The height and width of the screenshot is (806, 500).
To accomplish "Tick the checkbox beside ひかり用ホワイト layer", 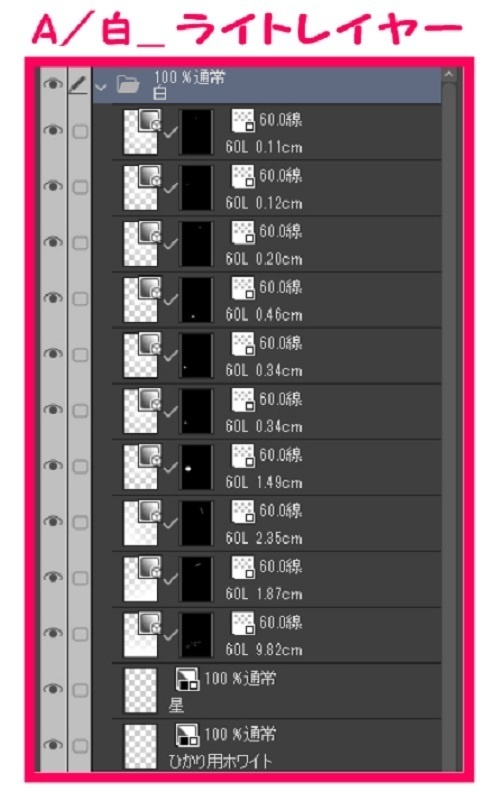I will [x=80, y=745].
